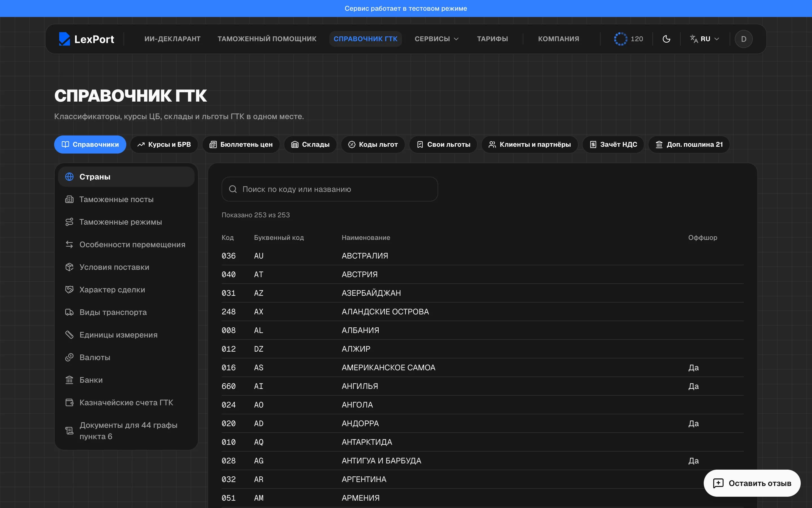Open Зачёт НДС tab
This screenshot has width=812, height=508.
point(613,144)
